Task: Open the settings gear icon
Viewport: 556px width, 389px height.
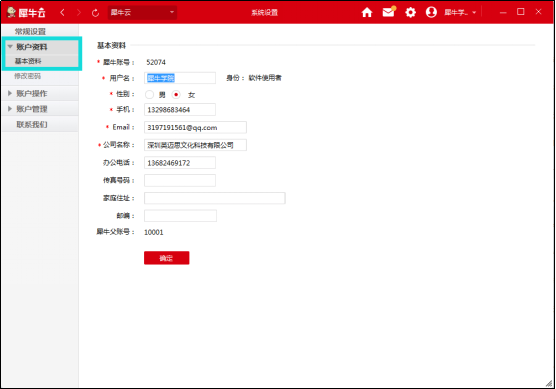Action: tap(410, 12)
